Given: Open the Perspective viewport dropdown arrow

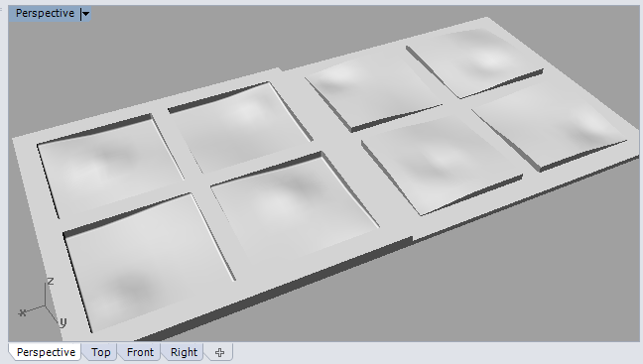Looking at the screenshot, I should (x=85, y=14).
